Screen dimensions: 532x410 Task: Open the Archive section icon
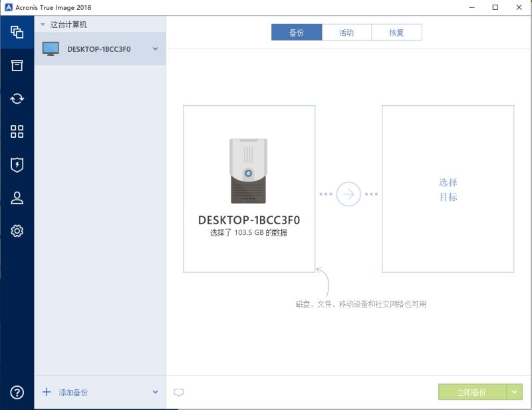pyautogui.click(x=17, y=65)
